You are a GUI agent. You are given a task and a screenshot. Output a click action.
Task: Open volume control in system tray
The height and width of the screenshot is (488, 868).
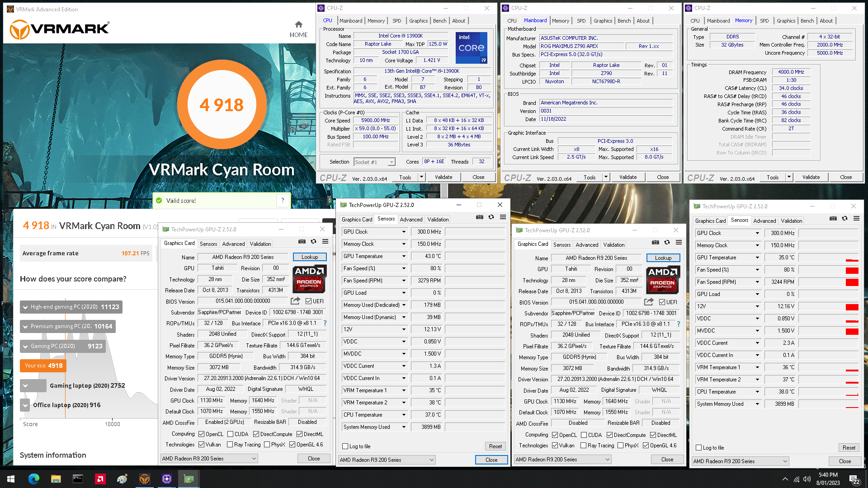807,479
